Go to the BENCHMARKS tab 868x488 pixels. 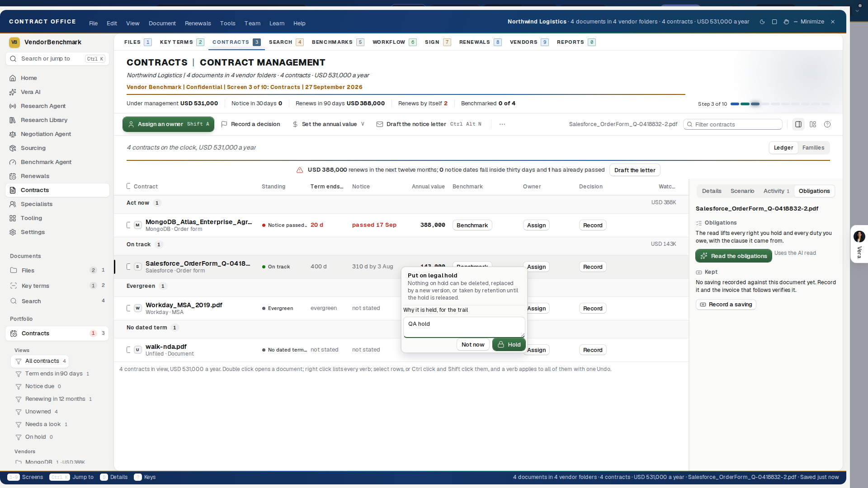[337, 42]
